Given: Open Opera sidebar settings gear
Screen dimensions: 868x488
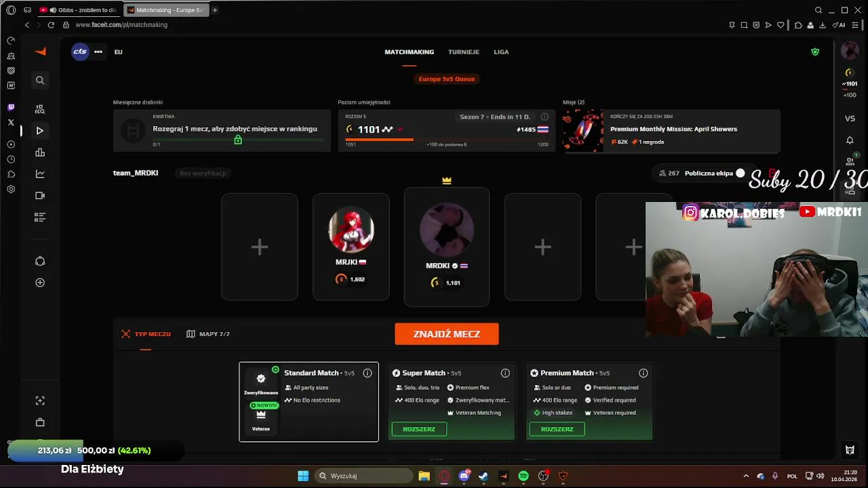Looking at the screenshot, I should click(x=11, y=189).
